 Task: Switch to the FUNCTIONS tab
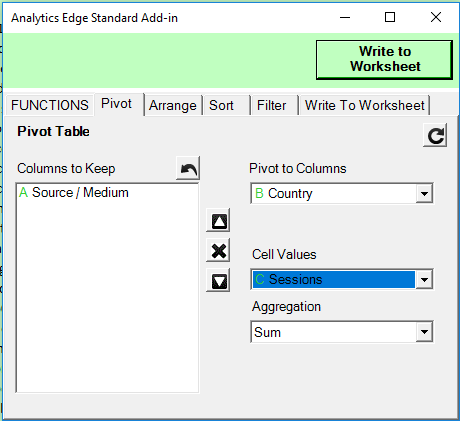pyautogui.click(x=50, y=105)
